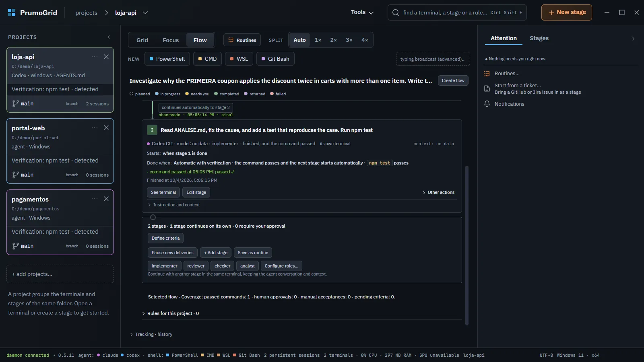
Task: Select the Auto split option
Action: [x=299, y=40]
